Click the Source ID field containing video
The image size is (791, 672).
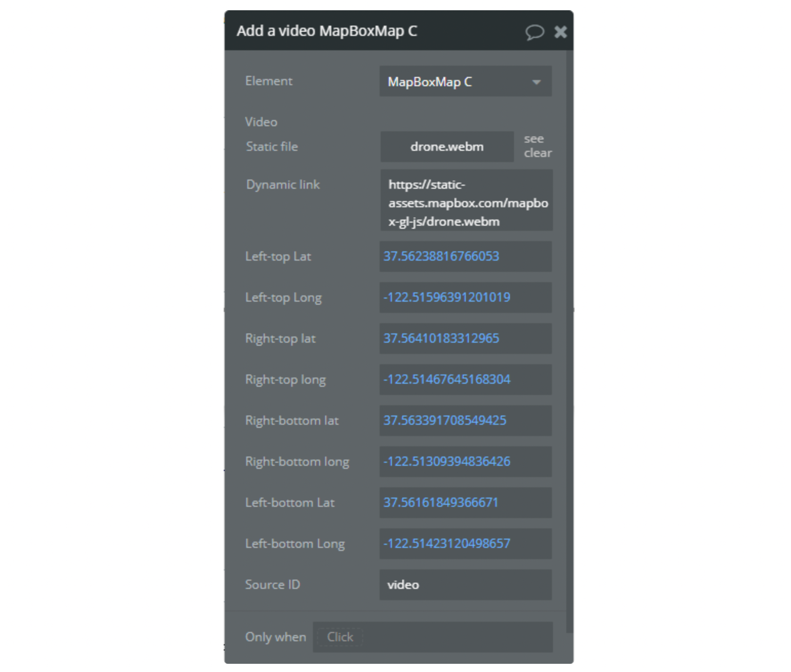[x=465, y=585]
